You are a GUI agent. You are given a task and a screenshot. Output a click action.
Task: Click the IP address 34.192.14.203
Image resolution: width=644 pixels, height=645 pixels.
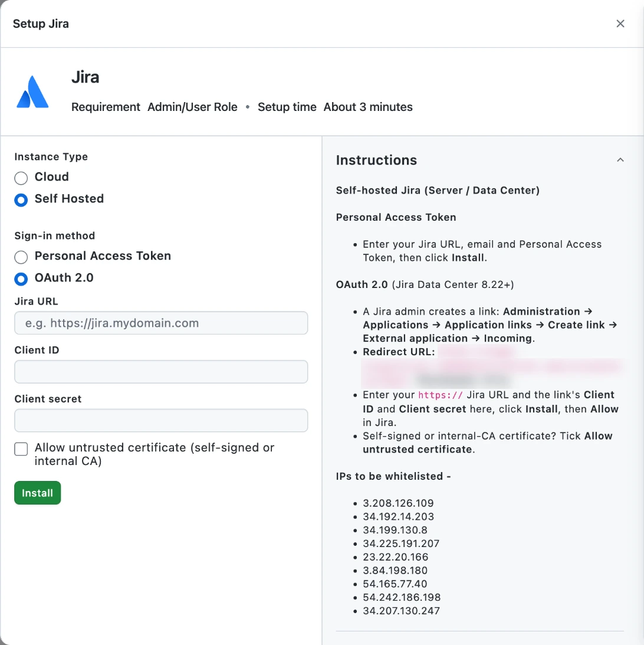pyautogui.click(x=398, y=517)
